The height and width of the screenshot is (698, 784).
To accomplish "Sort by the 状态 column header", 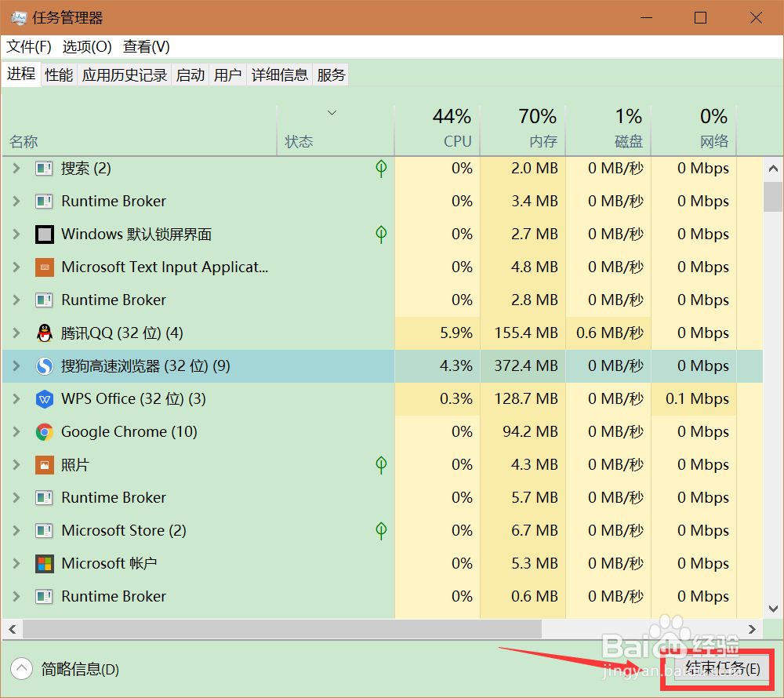I will [336, 130].
